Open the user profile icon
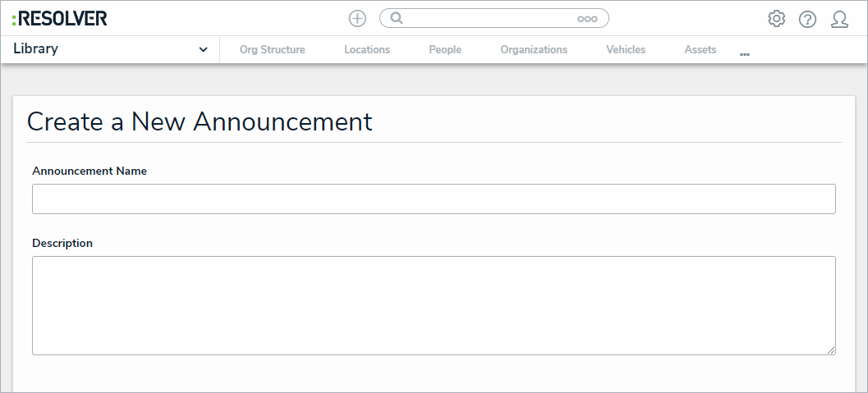The height and width of the screenshot is (393, 868). (839, 19)
